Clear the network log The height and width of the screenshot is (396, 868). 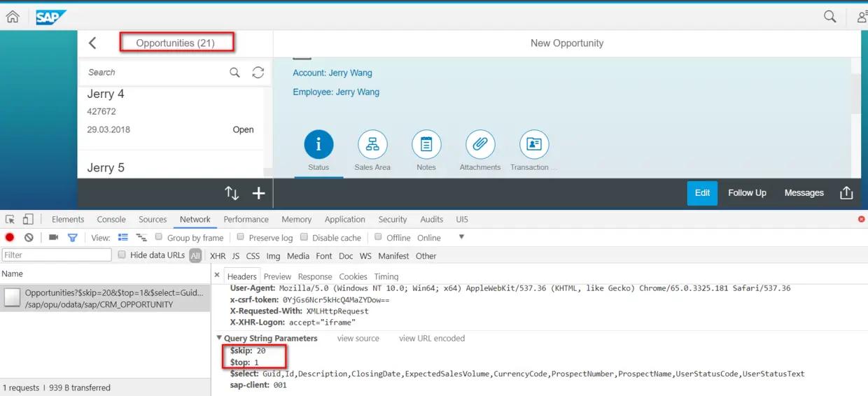[29, 238]
